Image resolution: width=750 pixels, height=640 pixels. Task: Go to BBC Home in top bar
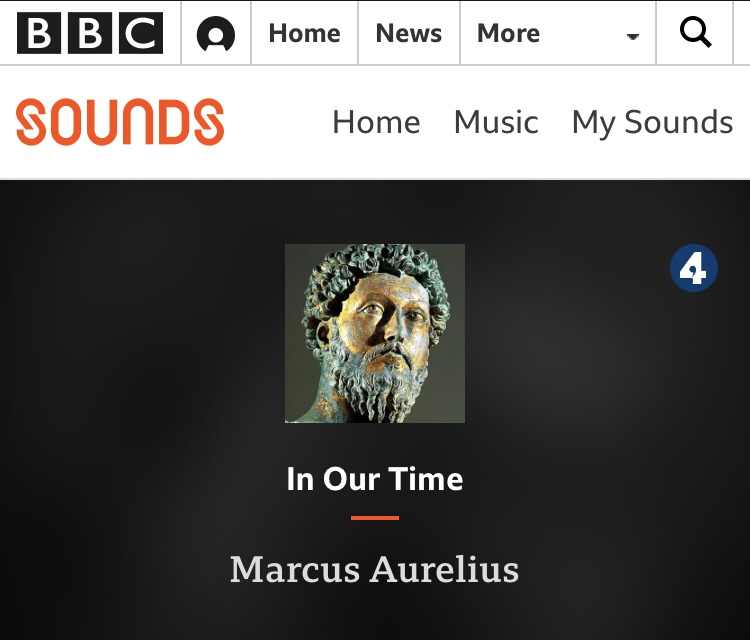[x=305, y=33]
